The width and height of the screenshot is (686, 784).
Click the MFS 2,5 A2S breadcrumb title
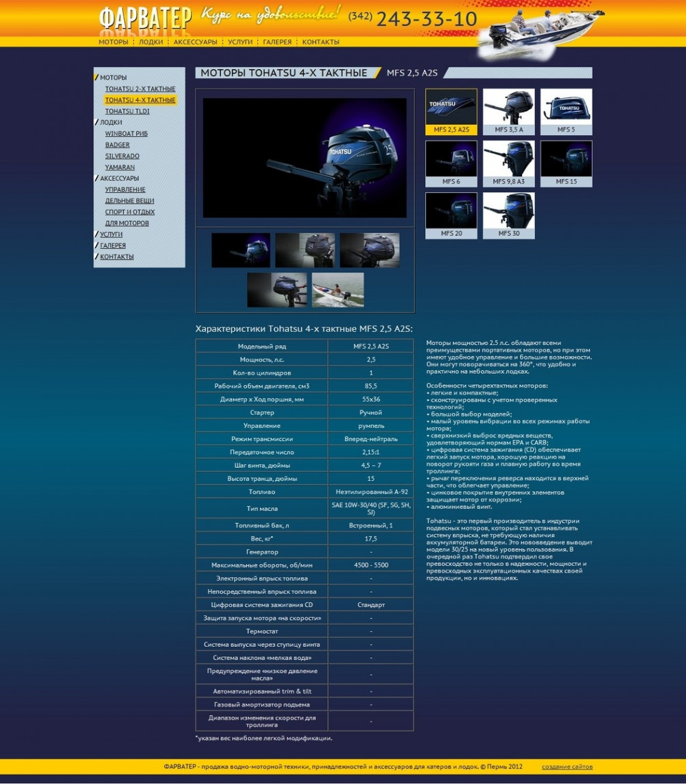click(412, 73)
